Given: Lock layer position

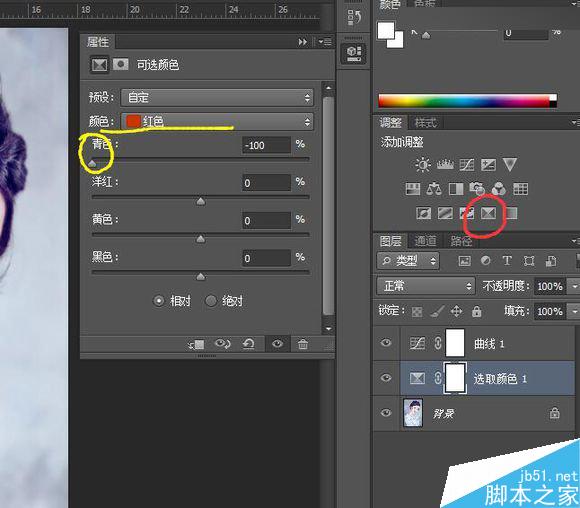Looking at the screenshot, I should [x=456, y=311].
